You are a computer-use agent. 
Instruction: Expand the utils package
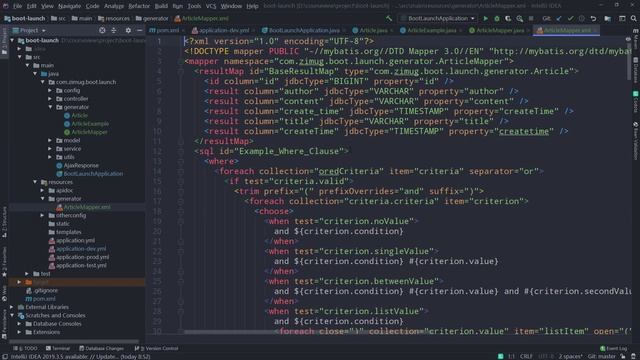[x=50, y=157]
